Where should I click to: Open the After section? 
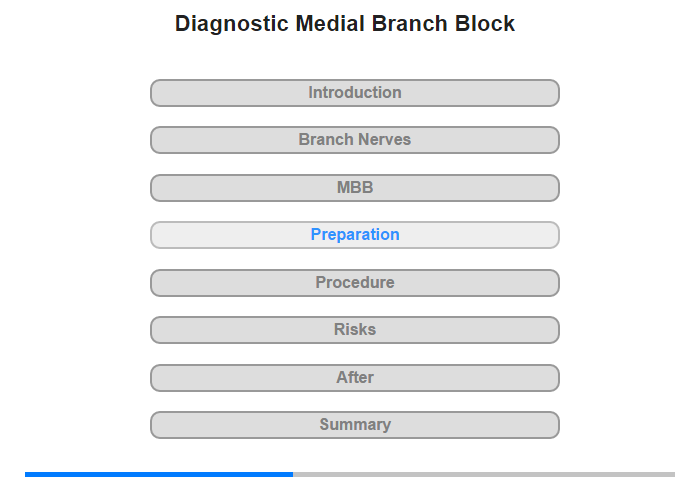pyautogui.click(x=355, y=378)
